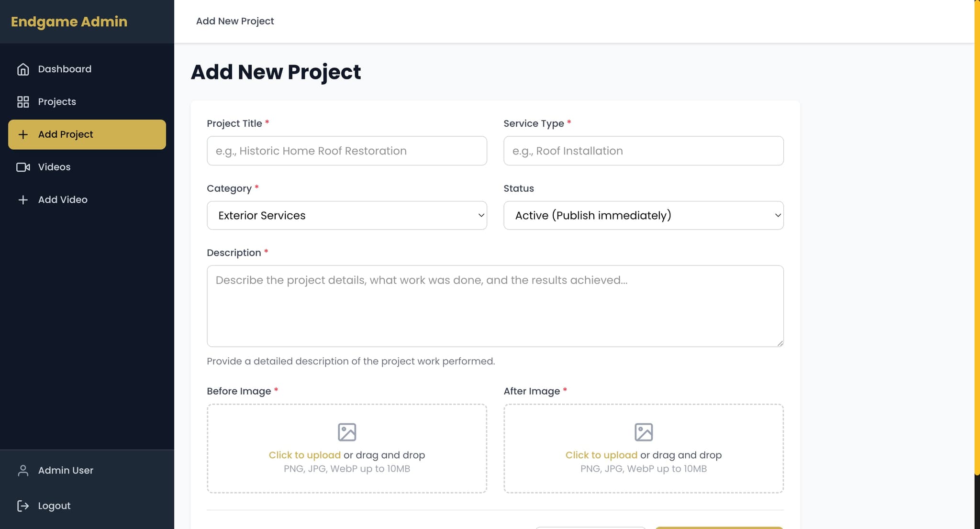Click into the Service Type text field
This screenshot has height=529, width=980.
643,151
